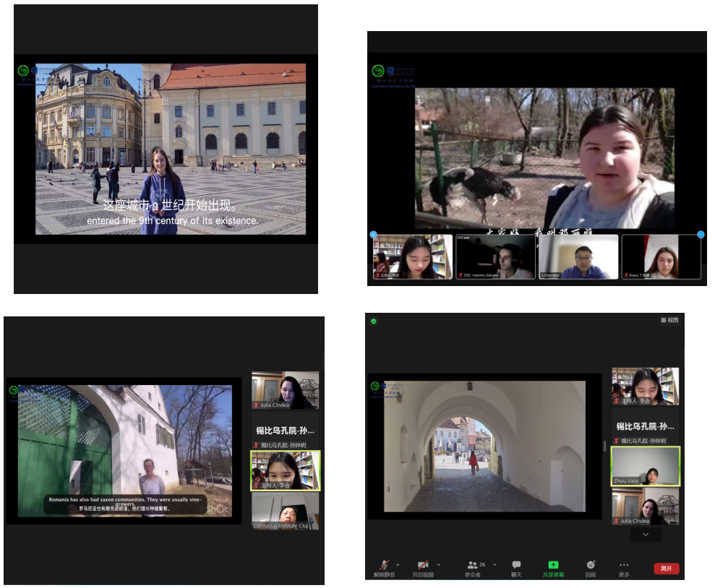Click the divider handle beside the shared screen
The width and height of the screenshot is (715, 588).
(605, 446)
